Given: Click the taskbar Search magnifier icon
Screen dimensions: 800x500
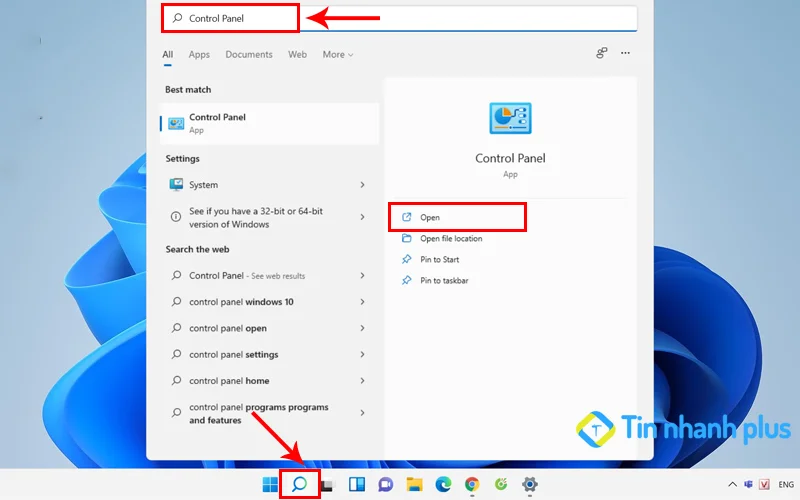Looking at the screenshot, I should click(x=299, y=485).
